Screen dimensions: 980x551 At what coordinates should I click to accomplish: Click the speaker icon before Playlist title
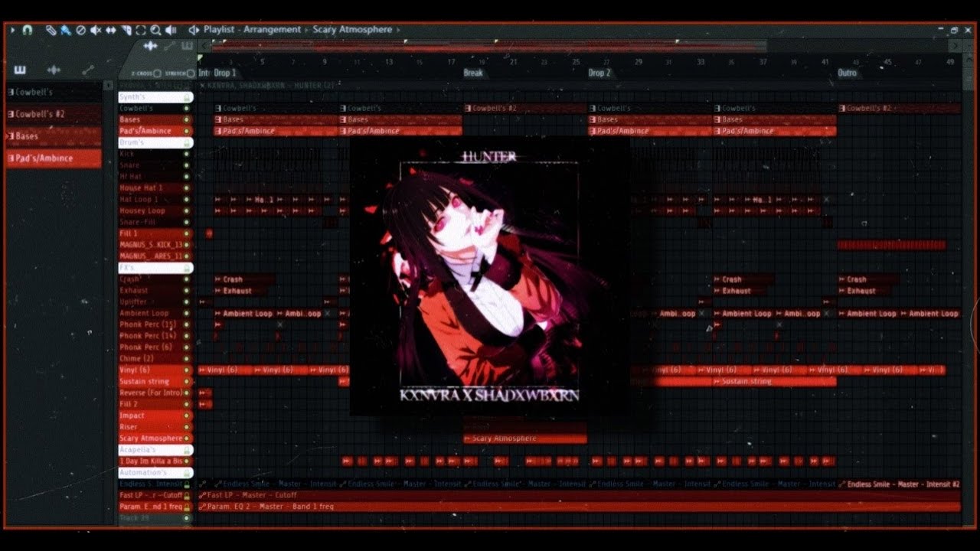194,30
